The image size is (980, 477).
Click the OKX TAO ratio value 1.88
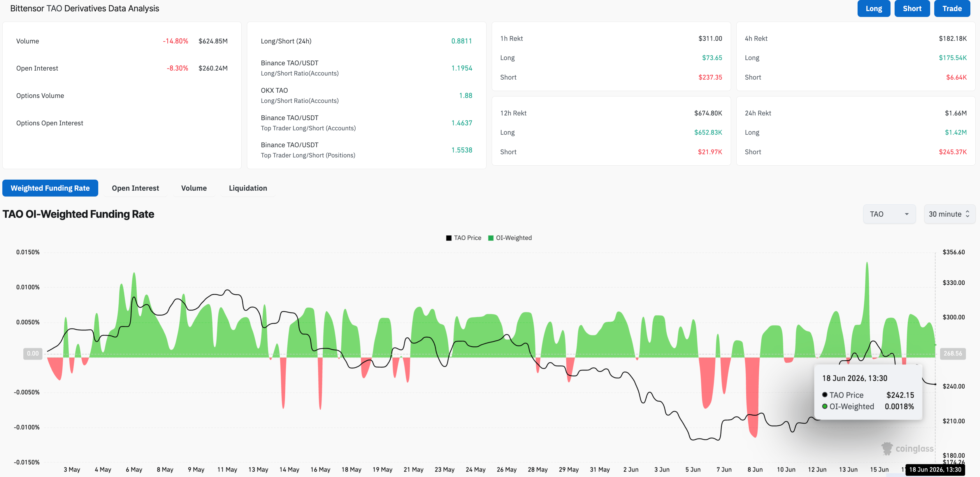click(466, 95)
